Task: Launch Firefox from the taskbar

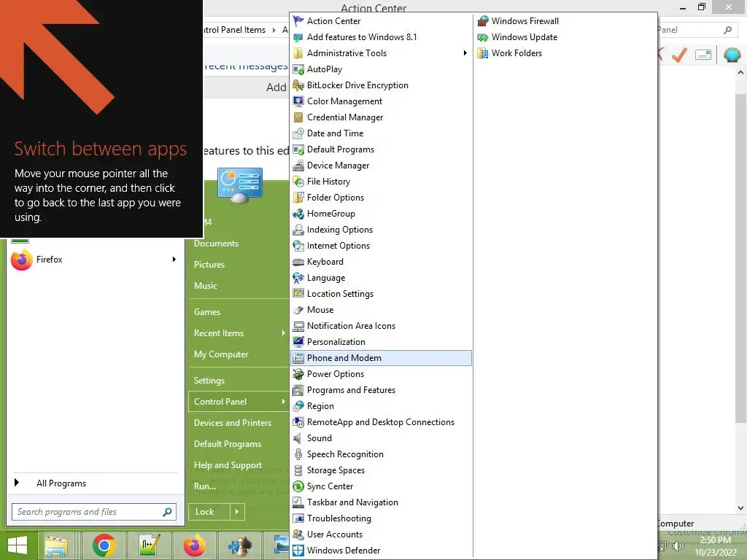Action: pos(194,545)
